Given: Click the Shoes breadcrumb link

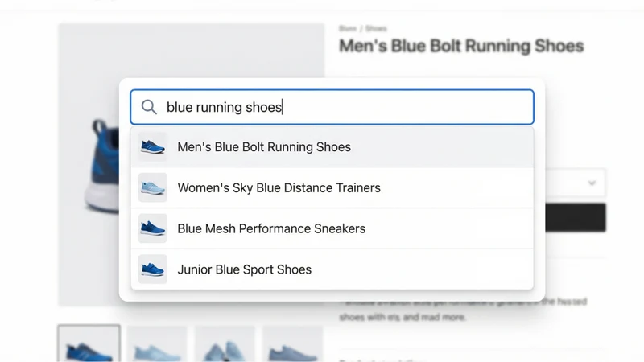Looking at the screenshot, I should (376, 28).
